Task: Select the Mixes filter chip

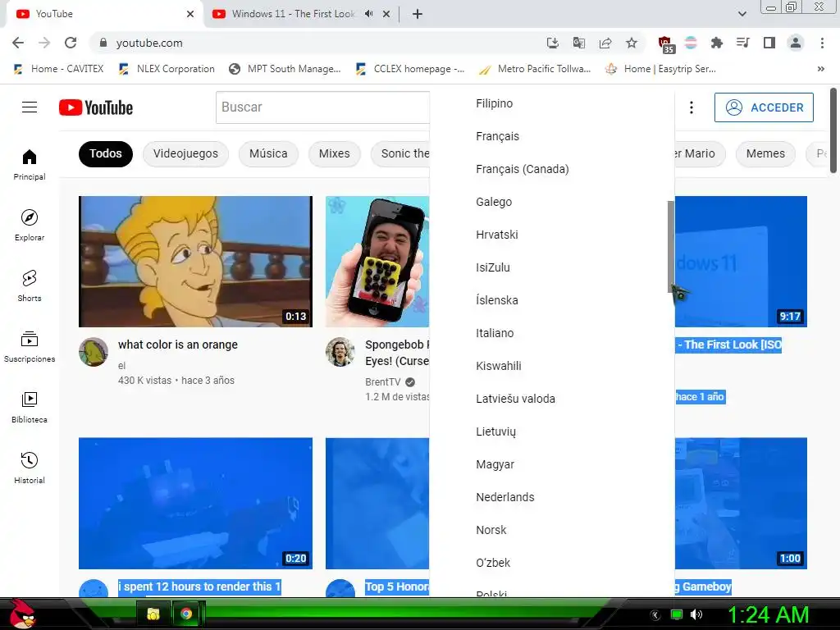Action: click(335, 153)
